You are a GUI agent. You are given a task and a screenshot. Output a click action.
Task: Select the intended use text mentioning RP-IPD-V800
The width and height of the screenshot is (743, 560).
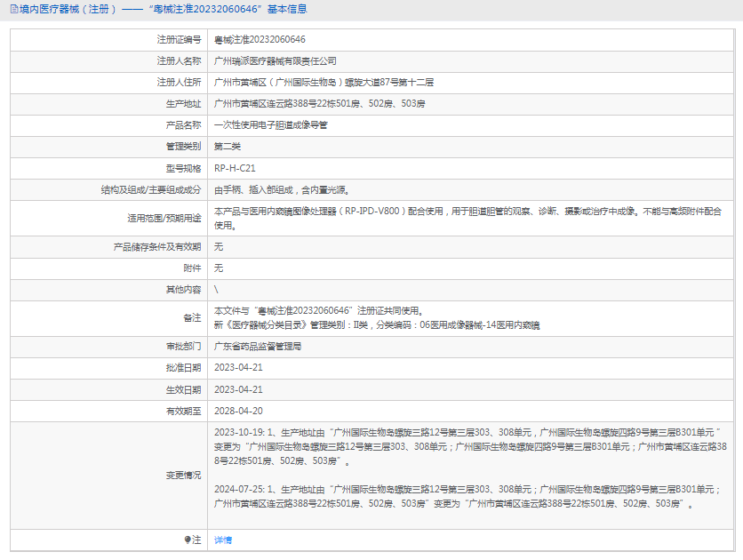click(467, 219)
